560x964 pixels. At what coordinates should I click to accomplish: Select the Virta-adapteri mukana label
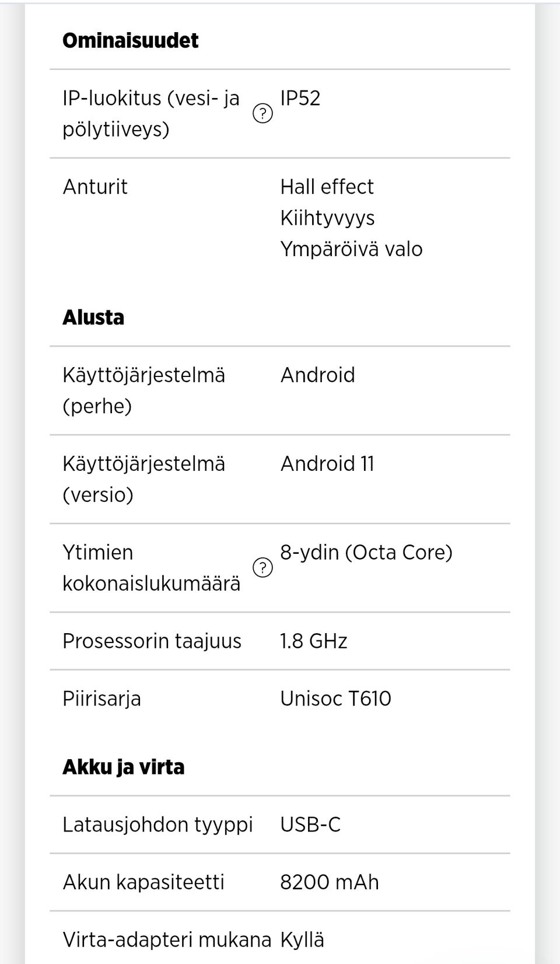[x=167, y=939]
